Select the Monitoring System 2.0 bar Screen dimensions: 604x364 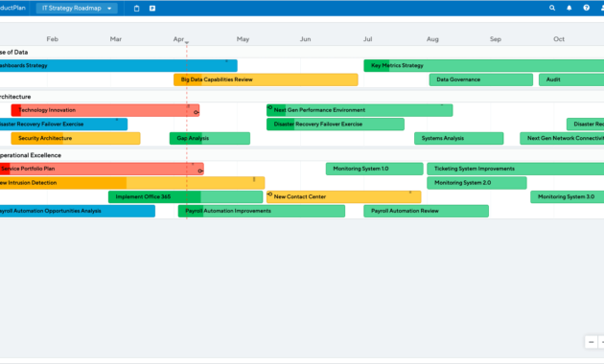(476, 183)
